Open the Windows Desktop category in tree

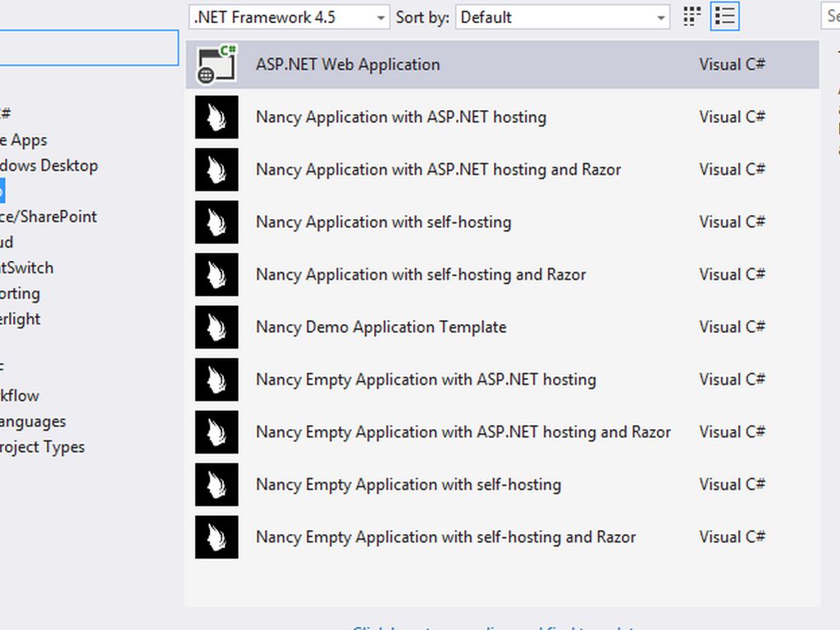pos(48,166)
